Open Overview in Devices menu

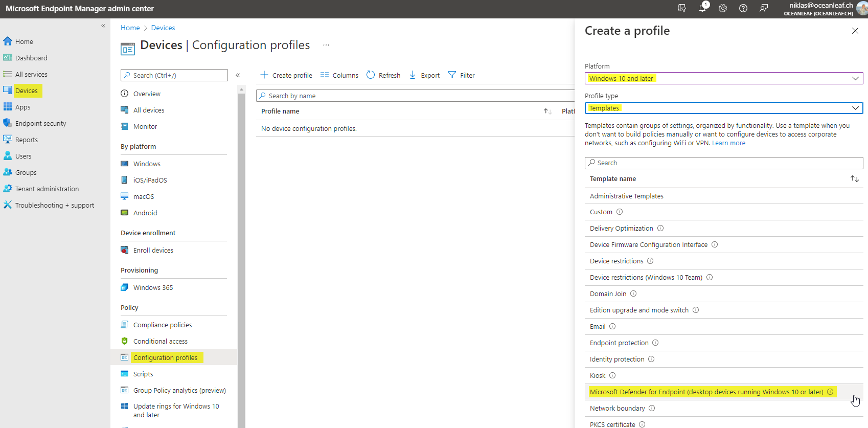147,94
